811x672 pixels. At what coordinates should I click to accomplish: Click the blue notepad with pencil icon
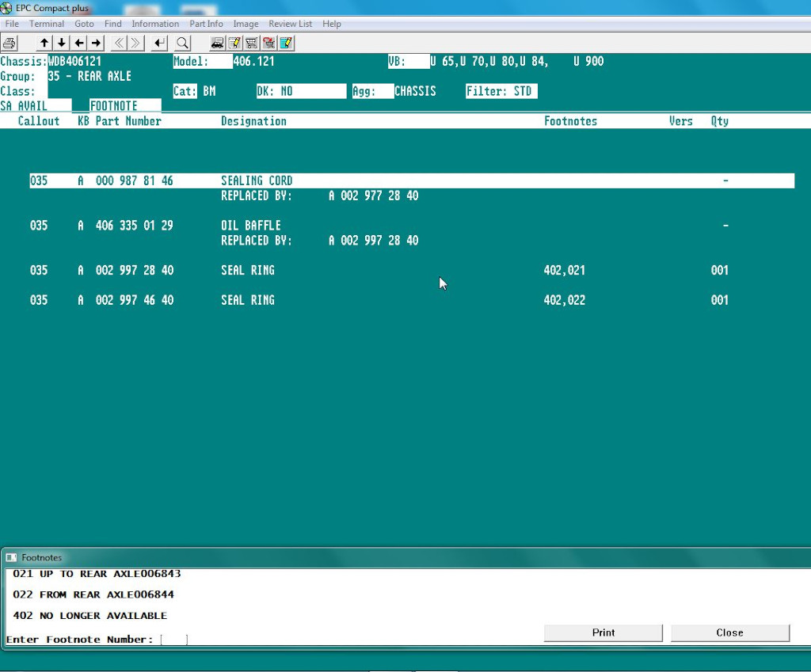287,43
